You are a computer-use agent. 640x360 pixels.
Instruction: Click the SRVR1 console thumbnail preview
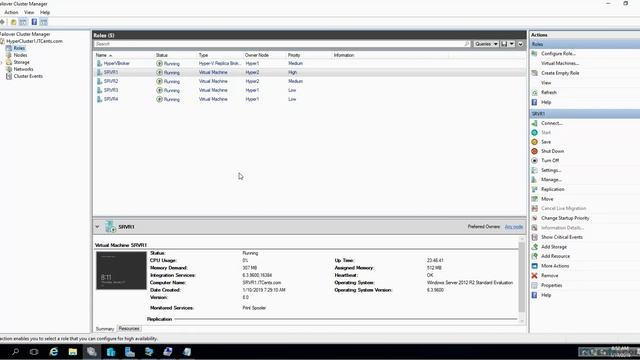(121, 270)
